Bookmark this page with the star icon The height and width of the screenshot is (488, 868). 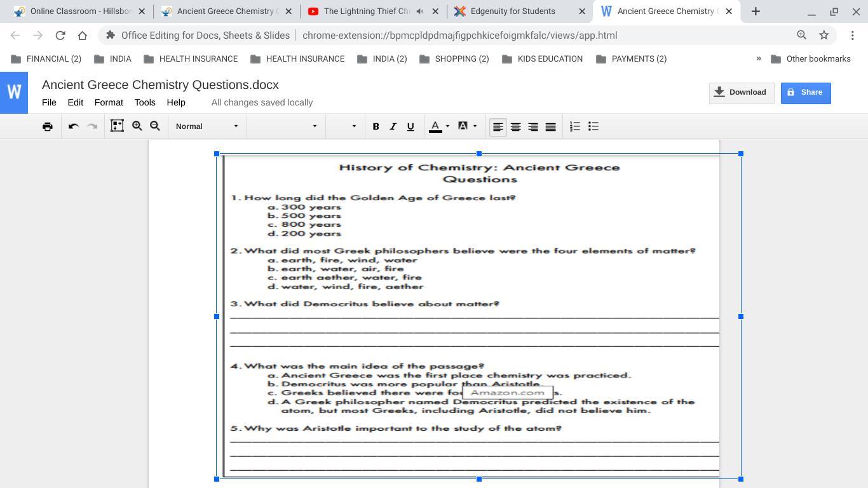pyautogui.click(x=824, y=36)
